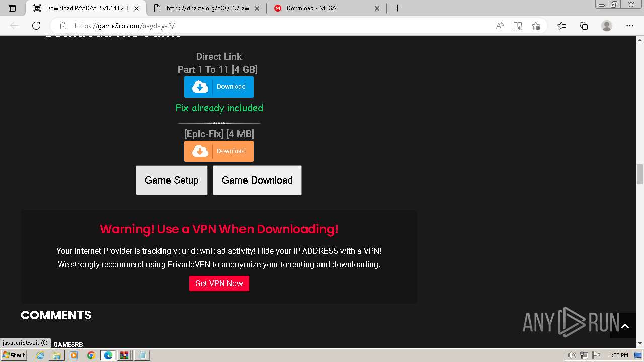The width and height of the screenshot is (644, 362).
Task: Click the 1:58 PM clock
Action: tap(618, 355)
